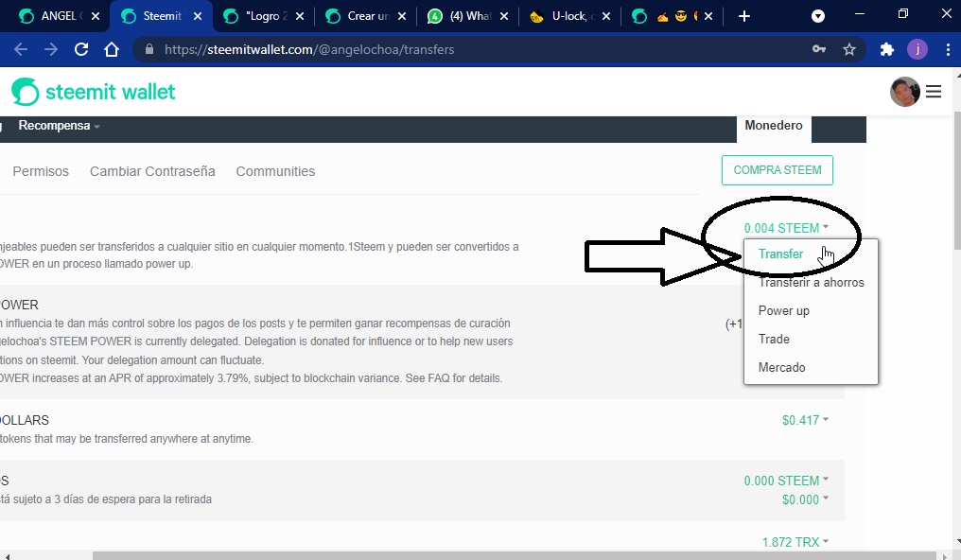Open saved passwords key icon
Image resolution: width=961 pixels, height=560 pixels.
point(819,49)
